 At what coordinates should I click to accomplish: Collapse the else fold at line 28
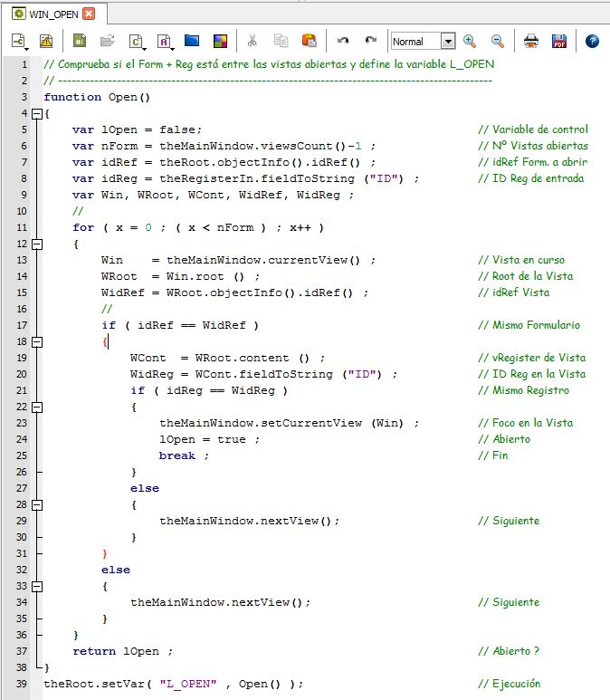(x=37, y=505)
